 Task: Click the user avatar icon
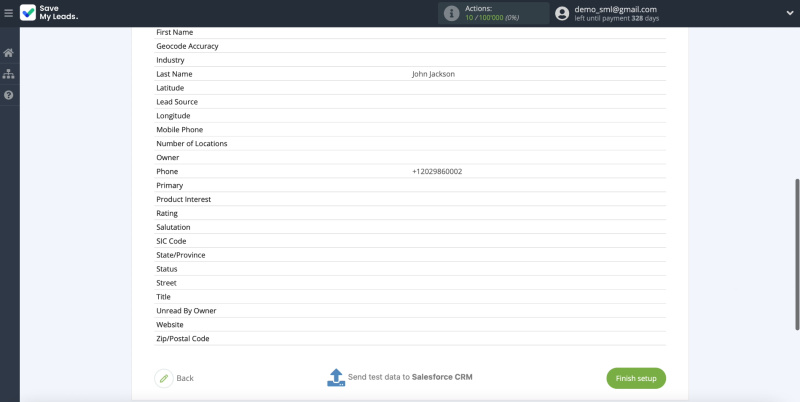click(562, 13)
